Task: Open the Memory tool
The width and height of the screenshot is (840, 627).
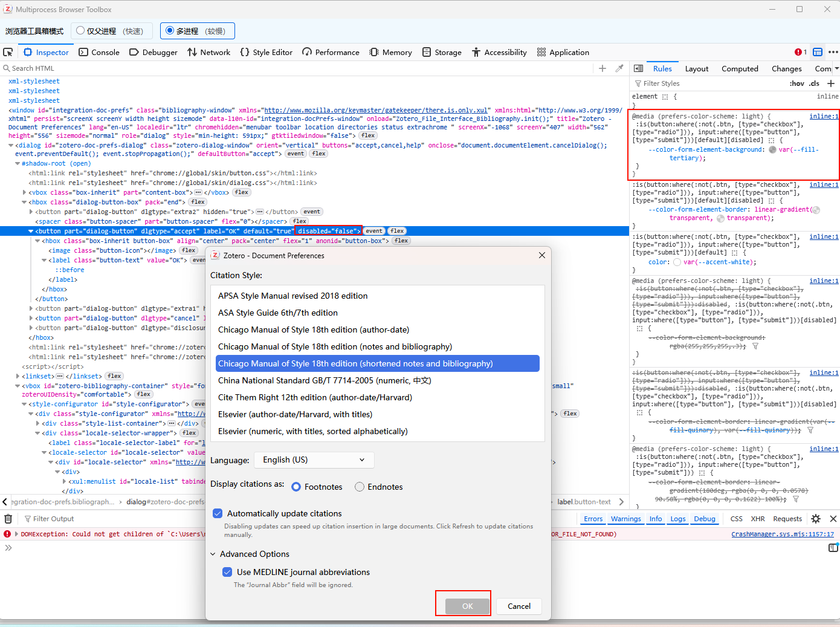Action: pyautogui.click(x=391, y=53)
